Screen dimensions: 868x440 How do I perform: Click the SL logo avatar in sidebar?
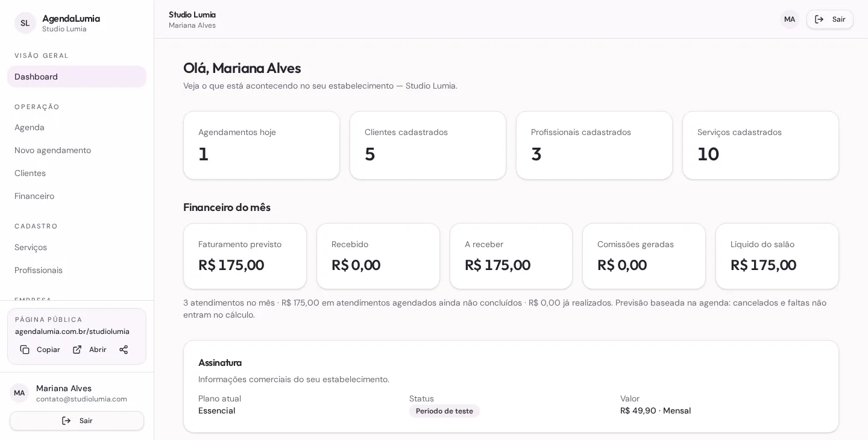[25, 23]
